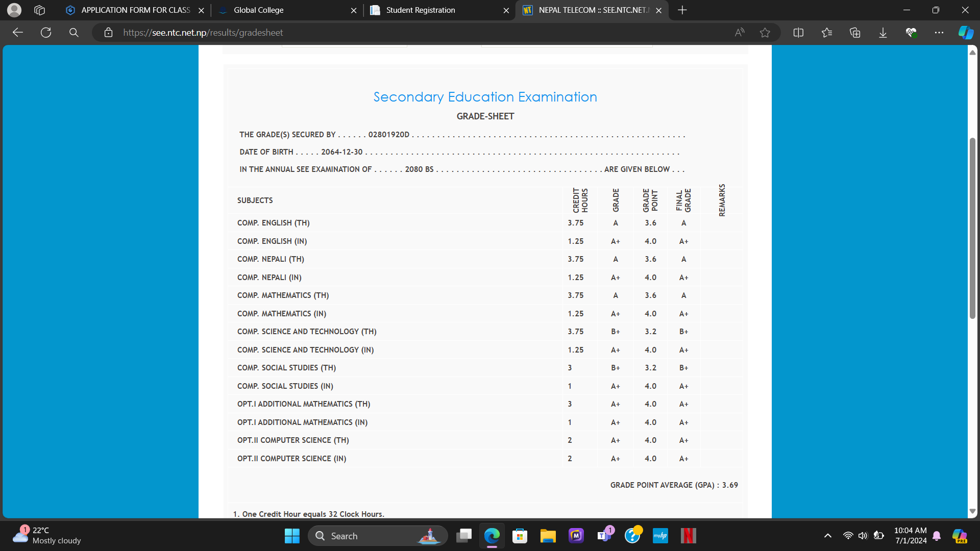Image resolution: width=980 pixels, height=551 pixels.
Task: Click the back navigation arrow
Action: tap(18, 33)
